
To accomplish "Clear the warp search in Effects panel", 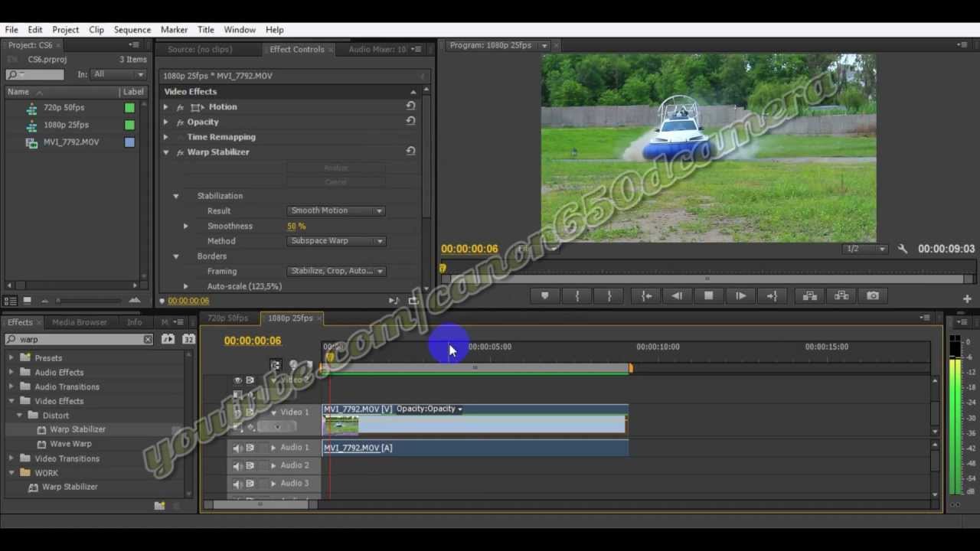I will coord(148,339).
